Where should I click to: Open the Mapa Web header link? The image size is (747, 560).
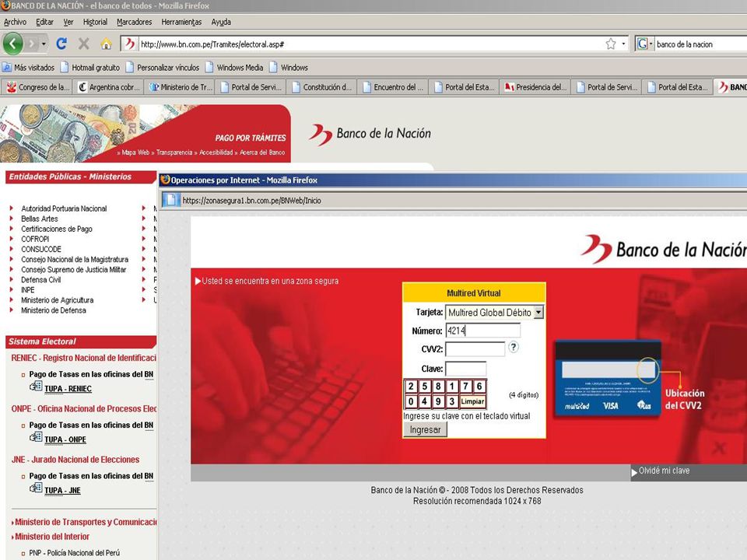pos(135,152)
